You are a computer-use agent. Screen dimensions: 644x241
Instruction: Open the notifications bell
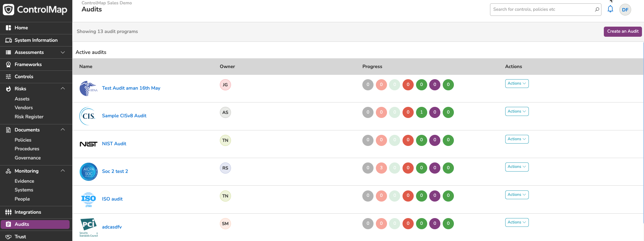[610, 9]
